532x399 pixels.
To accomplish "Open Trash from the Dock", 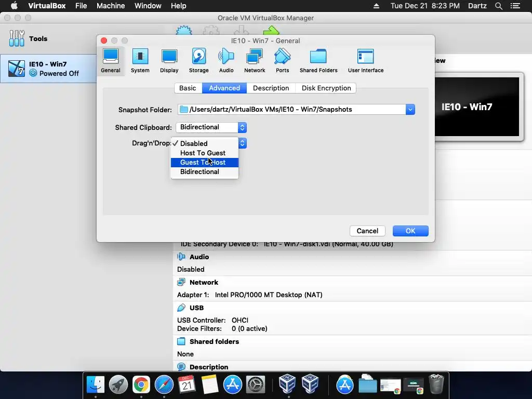I will pyautogui.click(x=436, y=384).
